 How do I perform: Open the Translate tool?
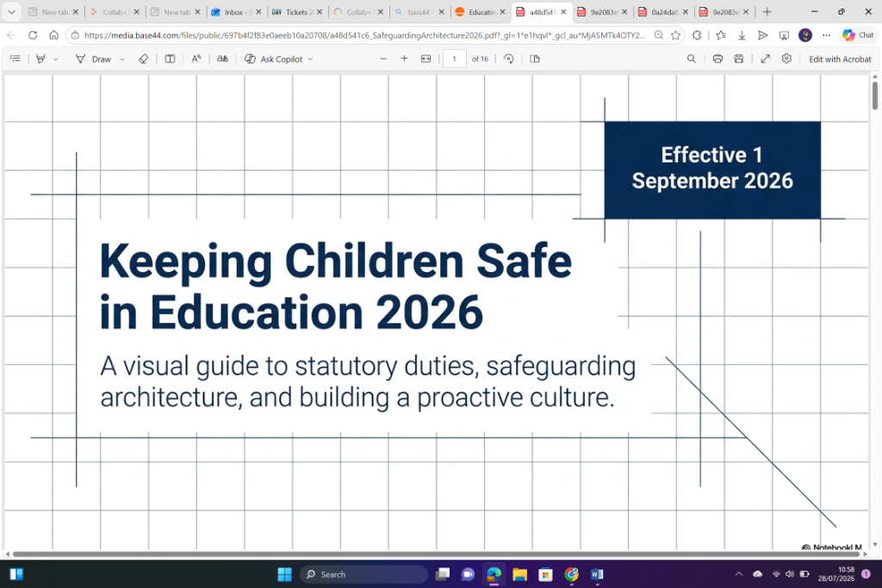222,59
